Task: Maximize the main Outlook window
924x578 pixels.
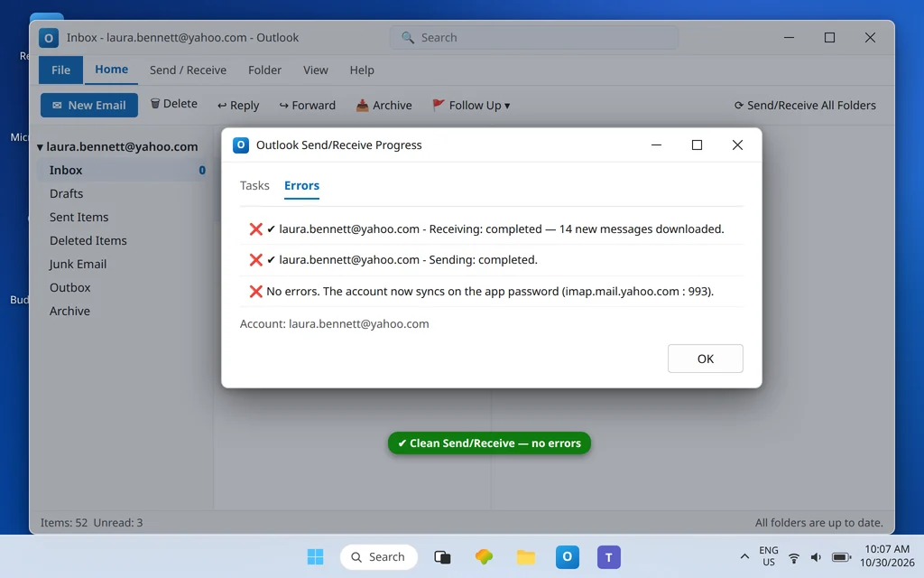Action: coord(829,38)
